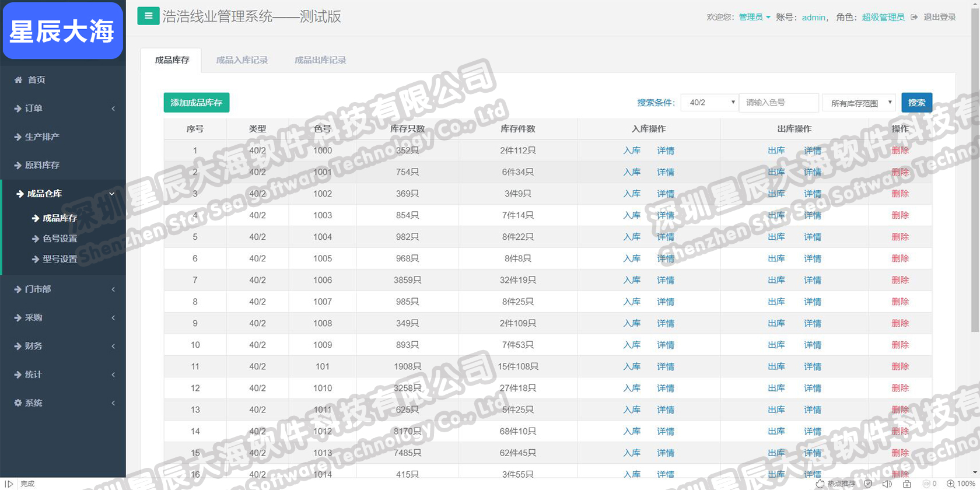Click the 添加成品库存 button
980x490 pixels.
(x=196, y=103)
